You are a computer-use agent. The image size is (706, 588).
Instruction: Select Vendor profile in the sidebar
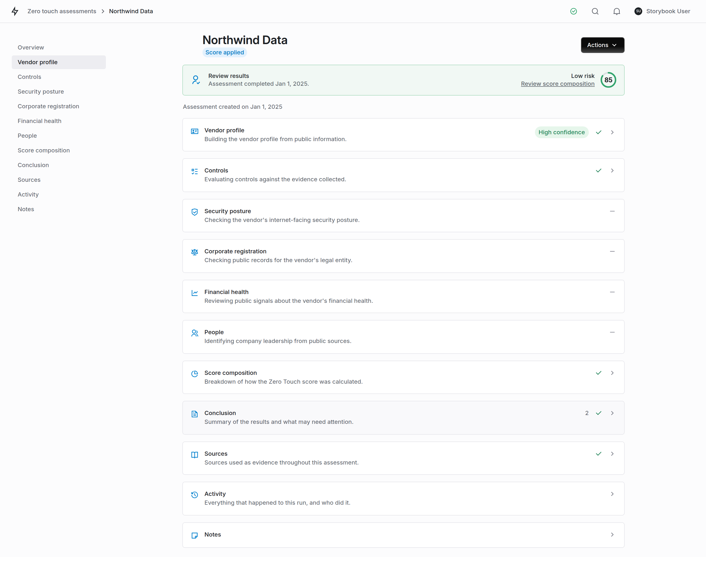pos(59,62)
